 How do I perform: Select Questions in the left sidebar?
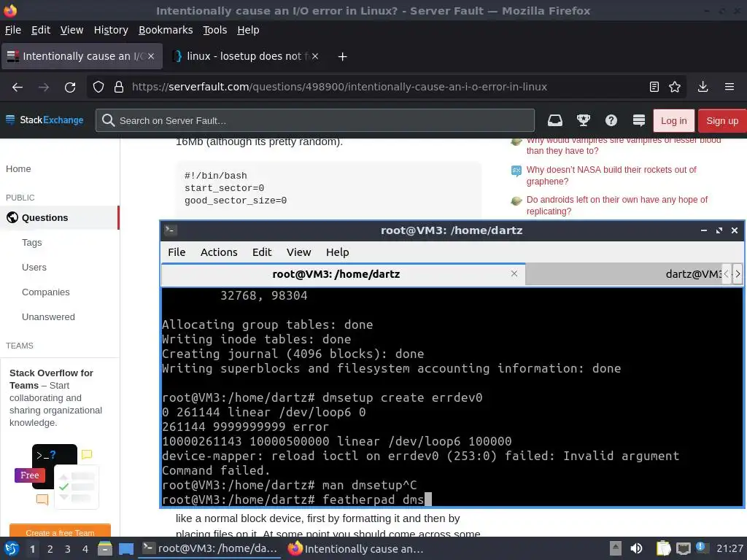(59, 217)
